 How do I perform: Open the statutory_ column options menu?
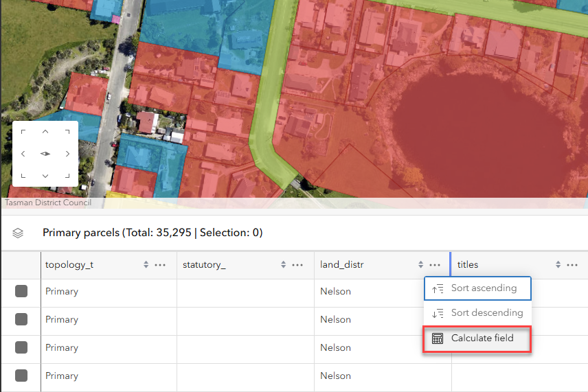(x=297, y=265)
